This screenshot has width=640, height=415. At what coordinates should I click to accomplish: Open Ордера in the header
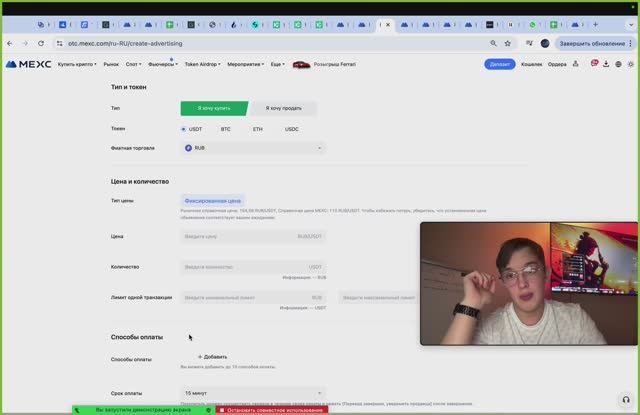pyautogui.click(x=557, y=64)
